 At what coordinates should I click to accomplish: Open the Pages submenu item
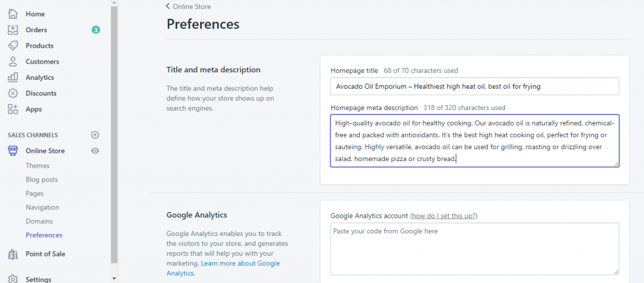(x=35, y=194)
